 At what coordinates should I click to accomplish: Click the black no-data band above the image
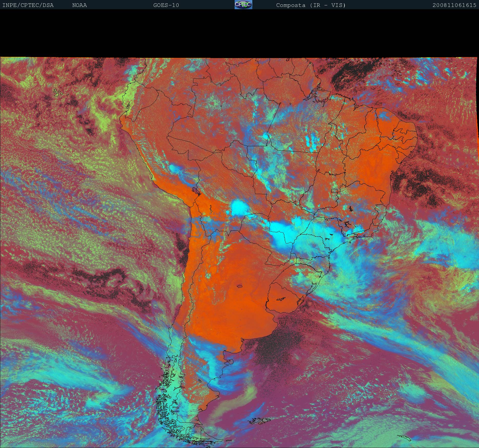[239, 33]
